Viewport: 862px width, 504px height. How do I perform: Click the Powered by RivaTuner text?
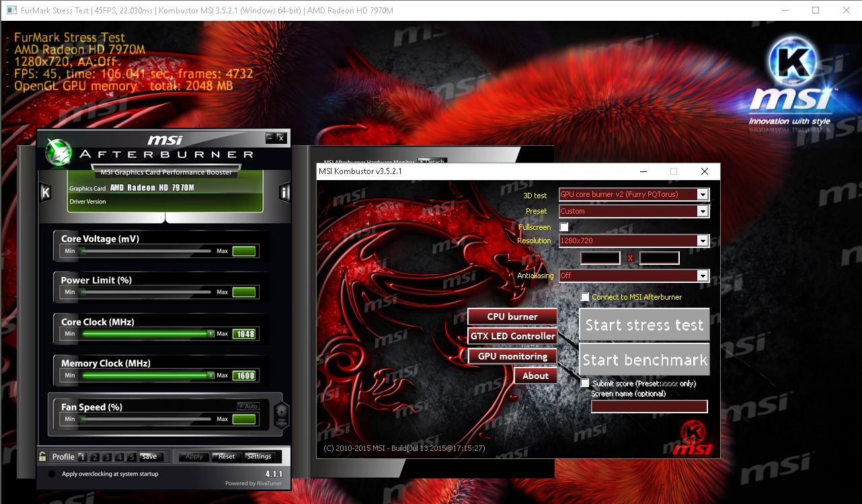(254, 484)
